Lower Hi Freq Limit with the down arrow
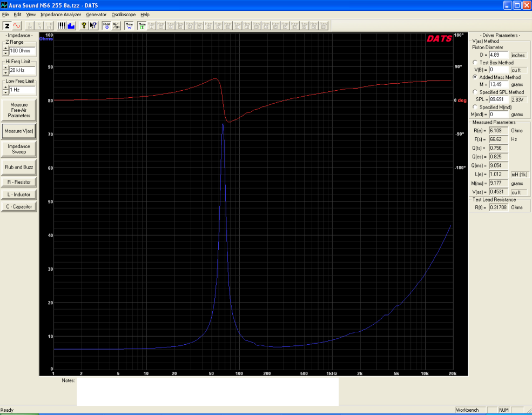The image size is (532, 415). [5, 73]
